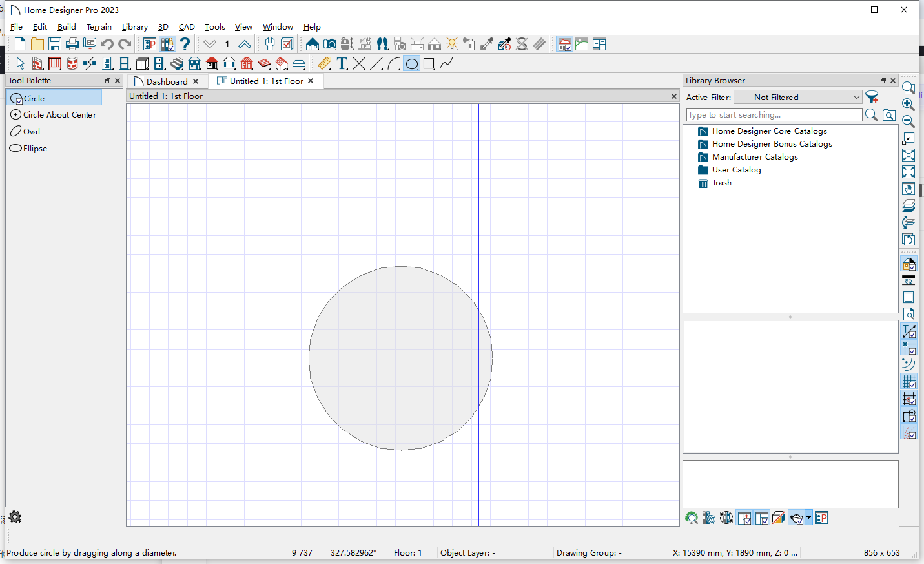Click the Zoom In magnifier tool
This screenshot has height=564, width=924.
pyautogui.click(x=909, y=104)
